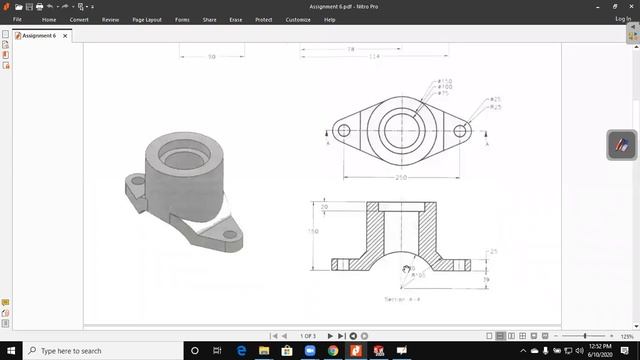This screenshot has height=360, width=640.
Task: Click the Type here to search box
Action: [x=103, y=351]
